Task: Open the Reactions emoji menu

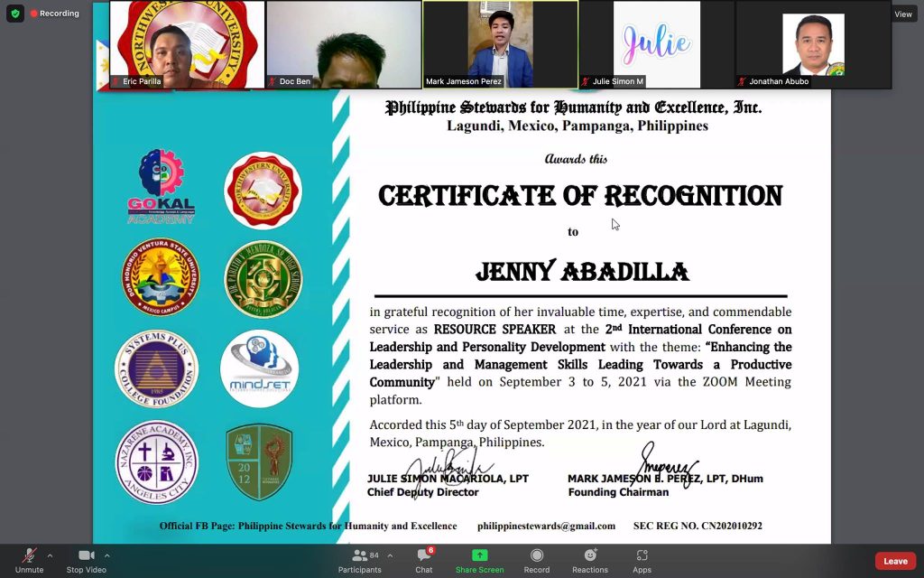Action: click(590, 555)
